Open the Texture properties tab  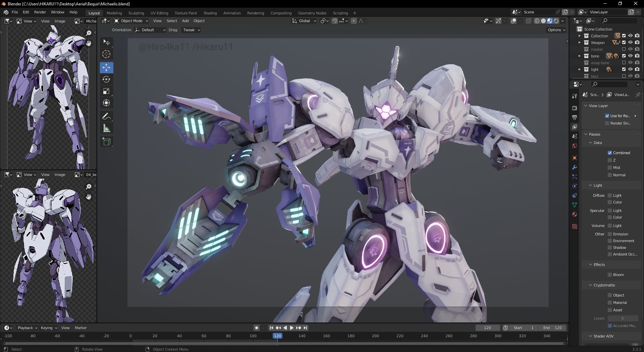pyautogui.click(x=575, y=226)
